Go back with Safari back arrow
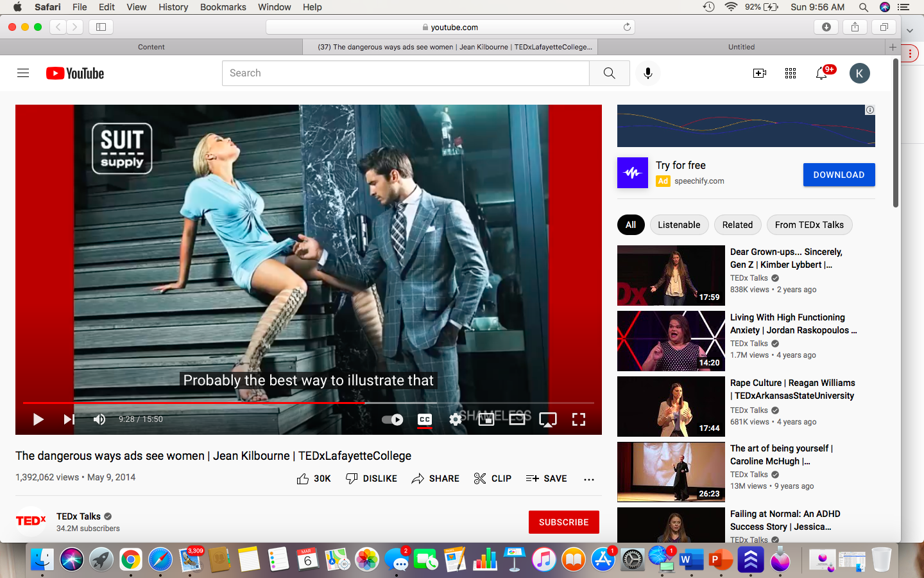The image size is (924, 578). pyautogui.click(x=58, y=27)
